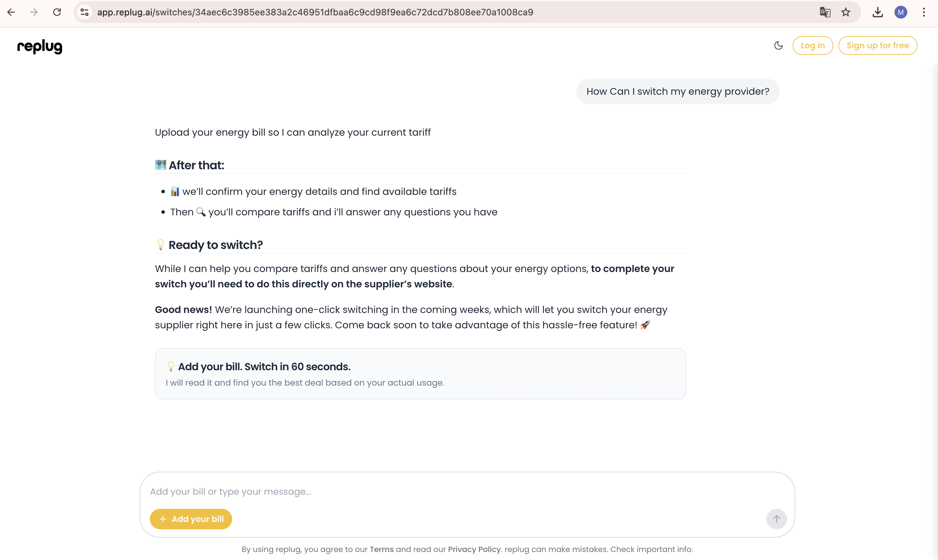Toggle dark mode with the moon icon
Image resolution: width=938 pixels, height=560 pixels.
(778, 45)
